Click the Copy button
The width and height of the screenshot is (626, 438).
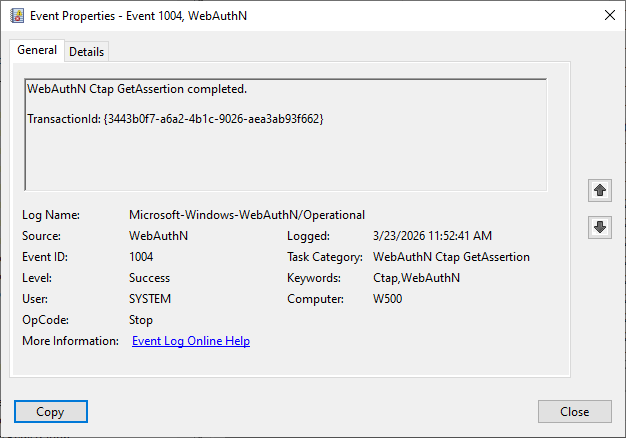pyautogui.click(x=51, y=412)
